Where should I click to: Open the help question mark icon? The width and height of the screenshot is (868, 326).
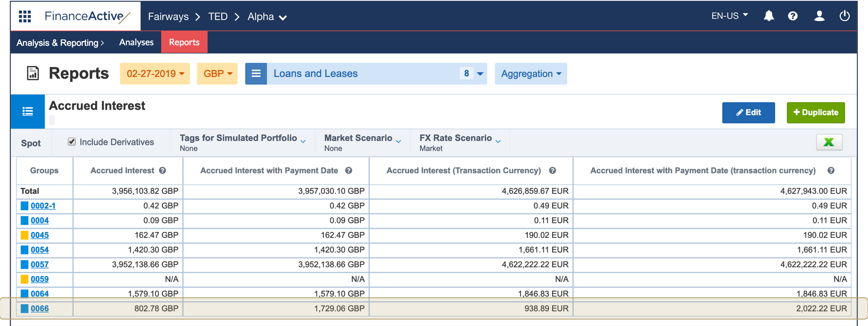[x=793, y=16]
